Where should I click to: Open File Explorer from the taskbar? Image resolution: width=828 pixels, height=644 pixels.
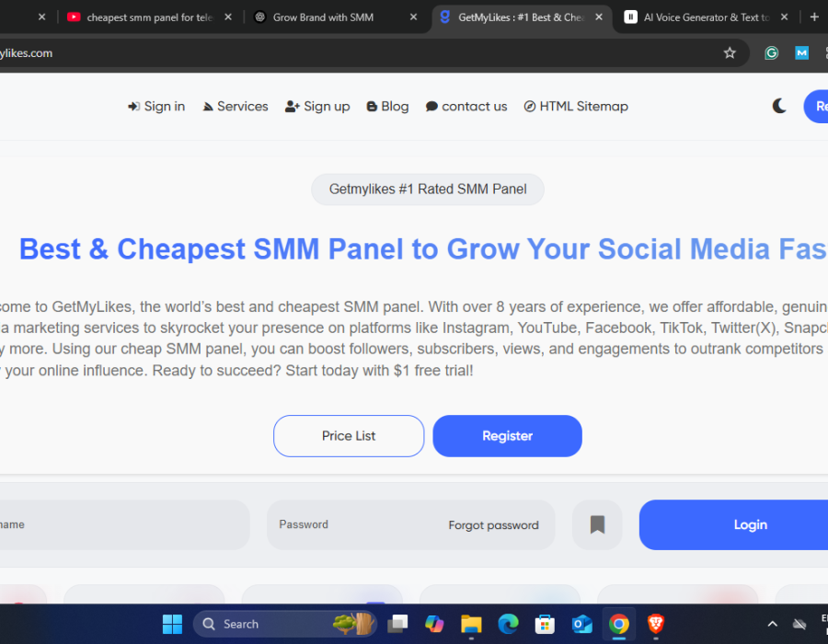point(471,624)
